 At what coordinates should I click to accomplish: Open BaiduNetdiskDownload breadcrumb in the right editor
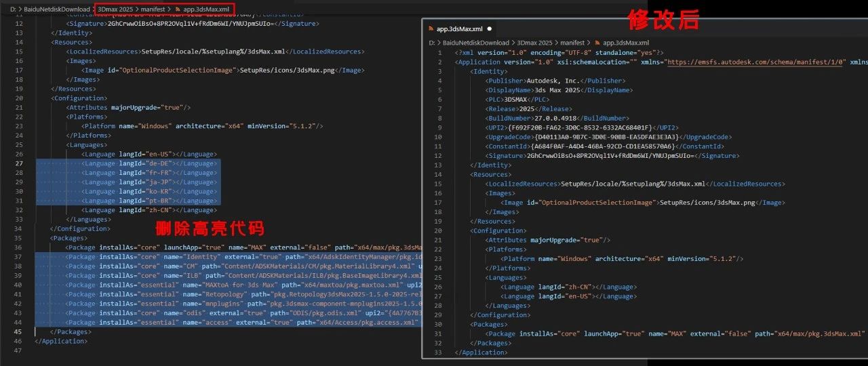[477, 43]
